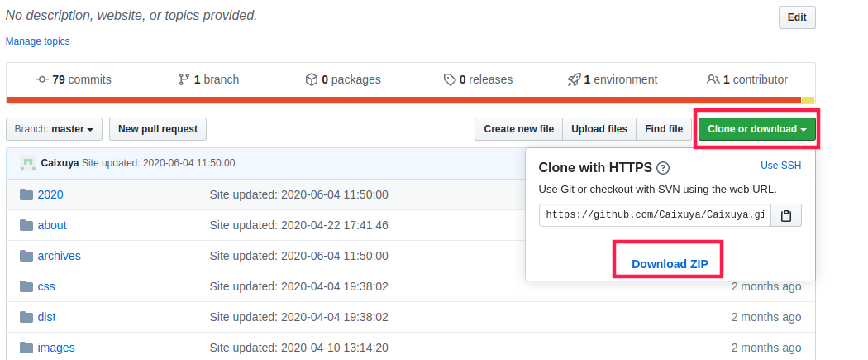The image size is (868, 360).
Task: View the 1 branch list
Action: (x=208, y=79)
